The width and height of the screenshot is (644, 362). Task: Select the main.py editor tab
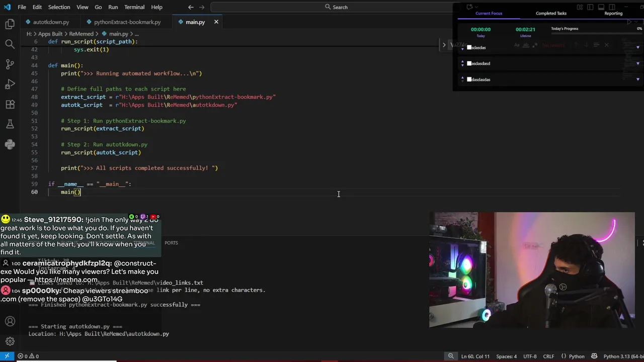tap(195, 22)
